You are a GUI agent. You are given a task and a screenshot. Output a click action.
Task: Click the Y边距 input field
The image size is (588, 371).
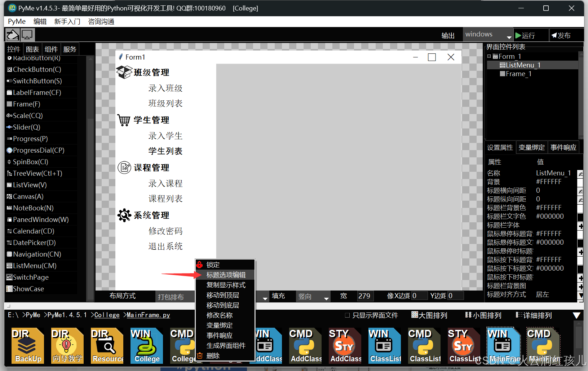click(x=456, y=296)
